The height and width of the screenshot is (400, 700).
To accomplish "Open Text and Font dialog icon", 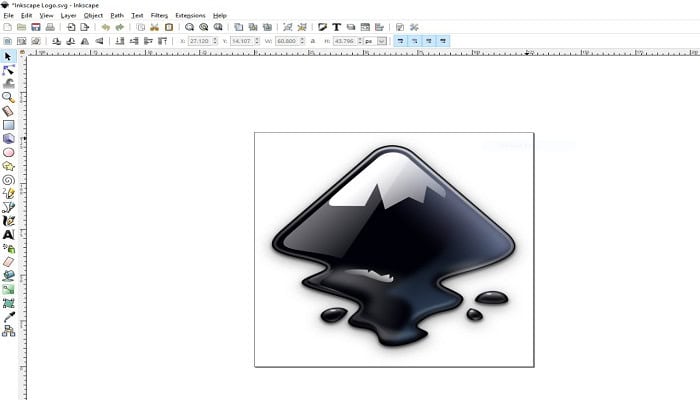I will (336, 27).
